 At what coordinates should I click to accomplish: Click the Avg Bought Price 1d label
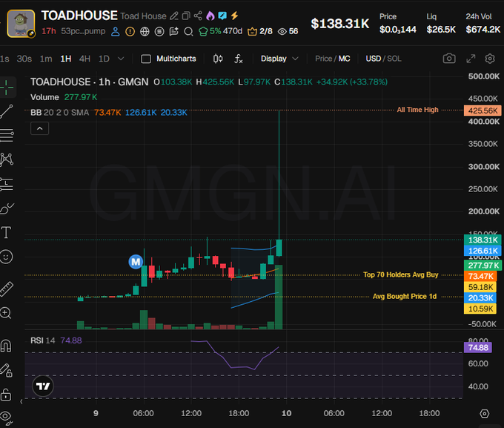405,297
